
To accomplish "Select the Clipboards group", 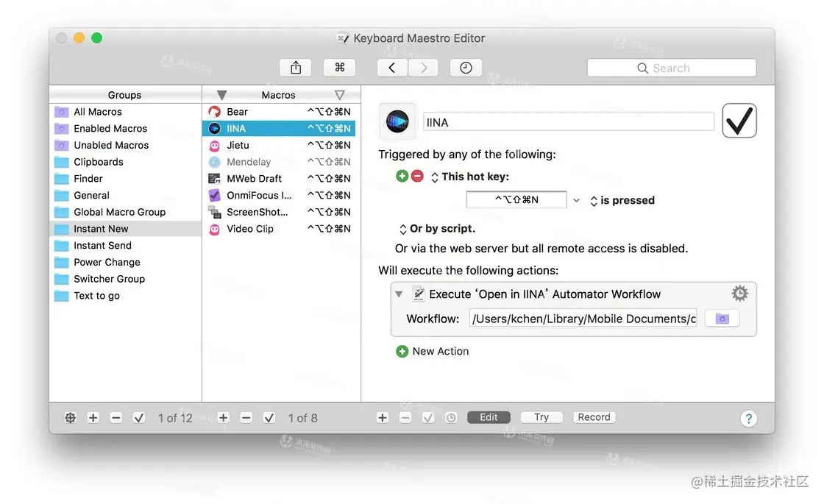I will pos(126,162).
